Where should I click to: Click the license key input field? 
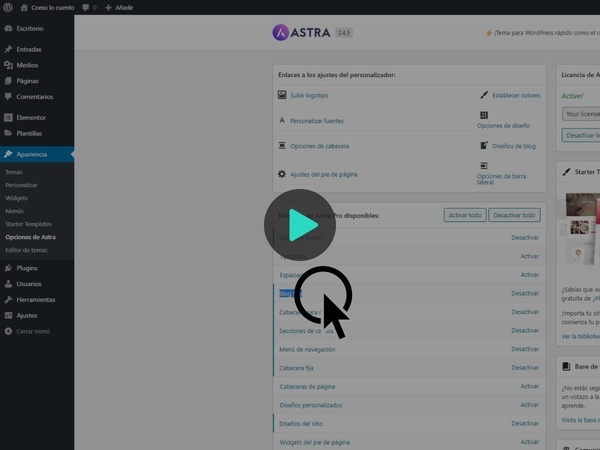(x=581, y=114)
